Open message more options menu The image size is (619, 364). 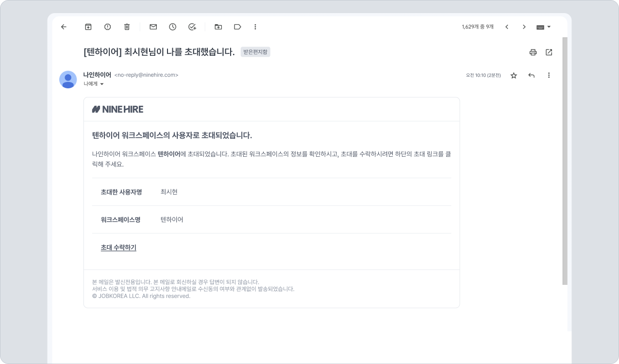tap(549, 75)
